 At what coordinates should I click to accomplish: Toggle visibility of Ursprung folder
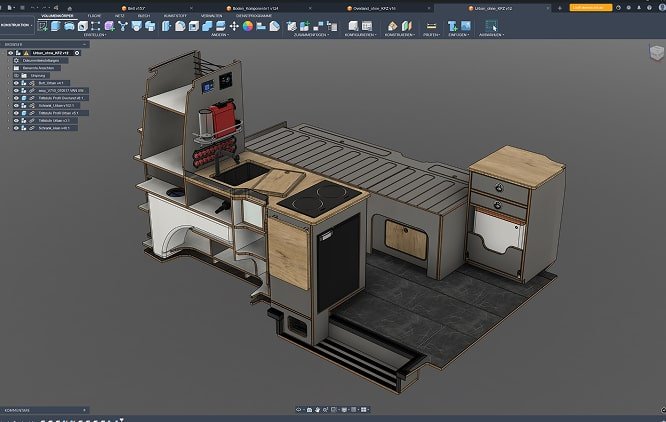pyautogui.click(x=17, y=74)
